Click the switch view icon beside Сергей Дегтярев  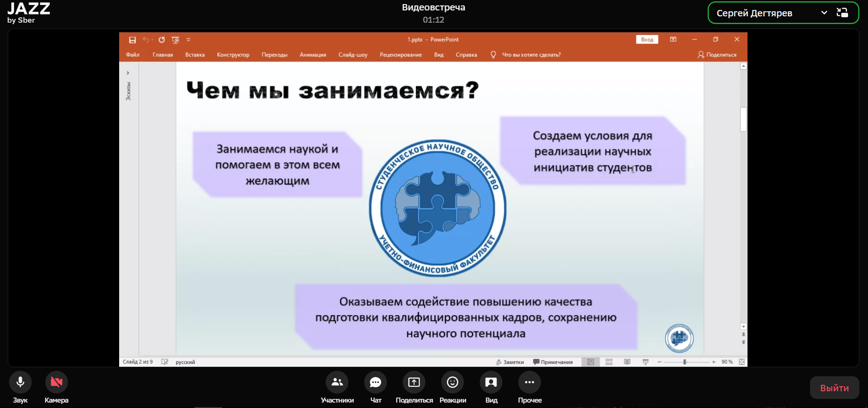842,13
